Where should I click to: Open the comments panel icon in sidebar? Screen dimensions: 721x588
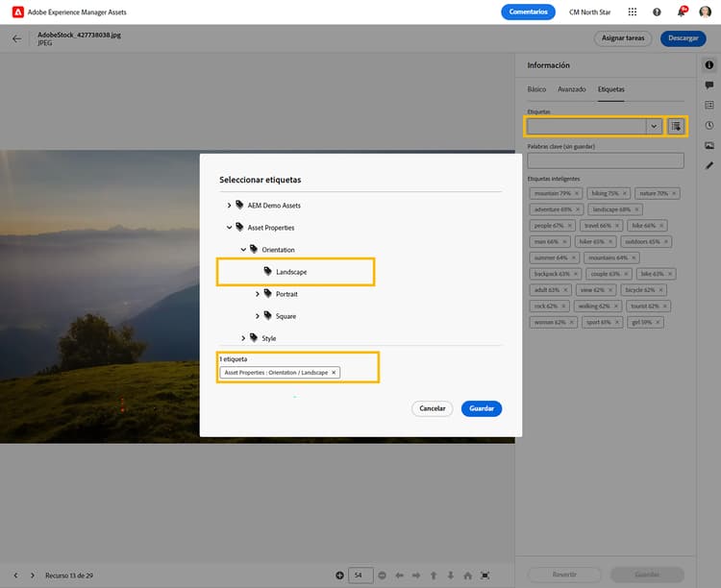pos(709,86)
